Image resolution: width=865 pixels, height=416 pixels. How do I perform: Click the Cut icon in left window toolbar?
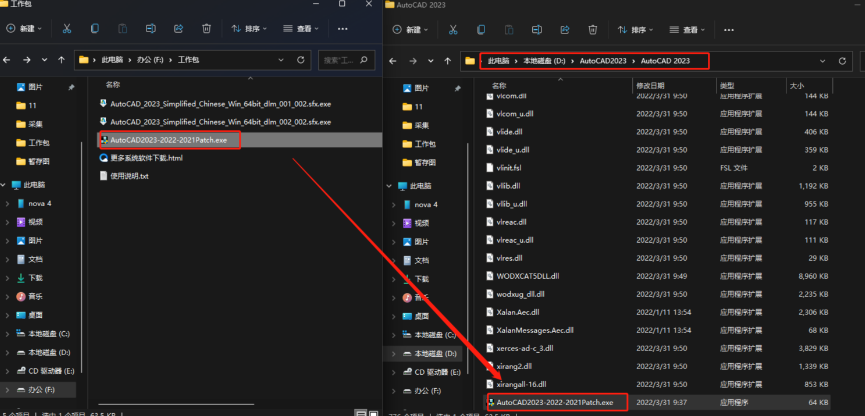[67, 29]
